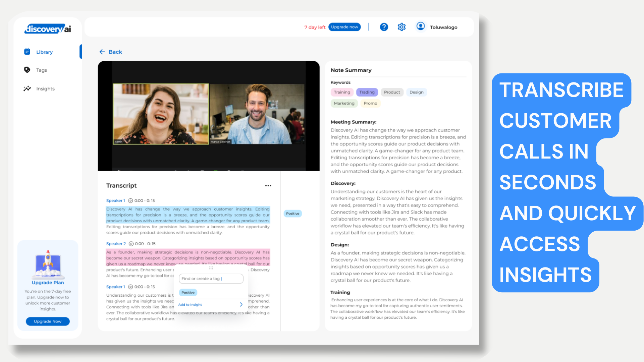This screenshot has width=644, height=362.
Task: Click the Tags label icon
Action: coord(27,70)
